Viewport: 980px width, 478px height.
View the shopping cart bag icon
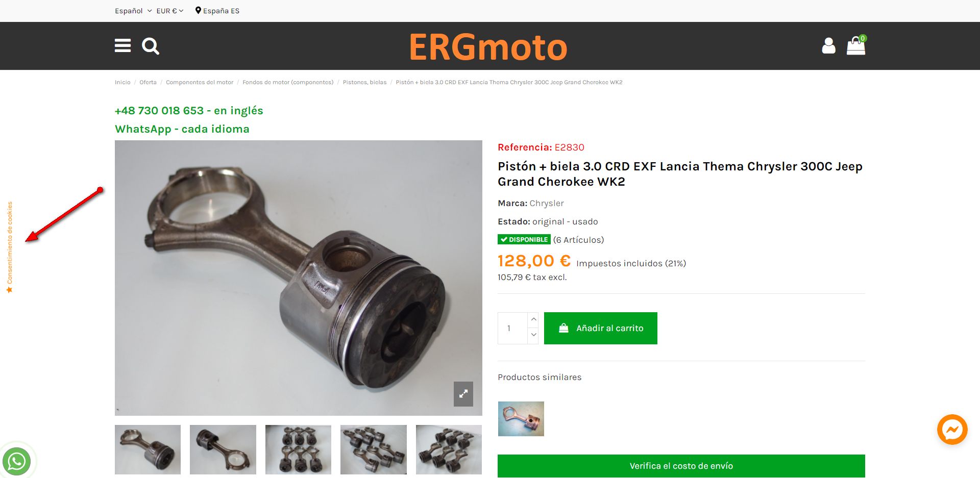(856, 45)
